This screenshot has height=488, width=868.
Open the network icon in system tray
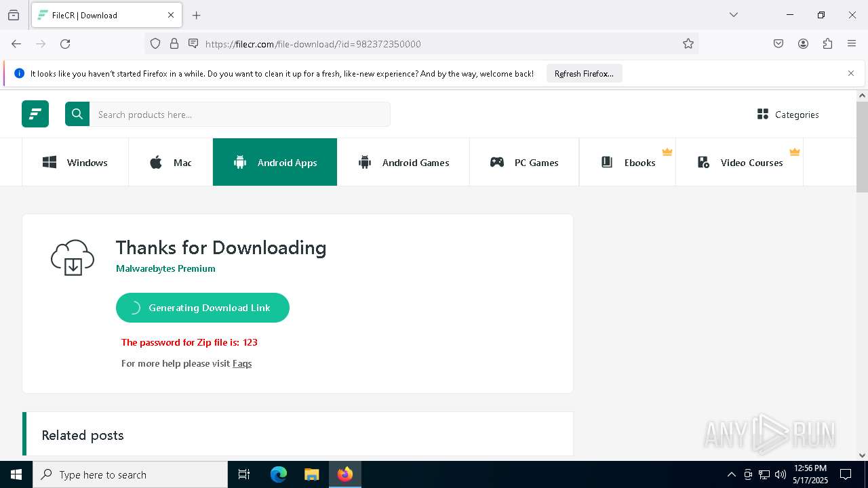point(764,474)
